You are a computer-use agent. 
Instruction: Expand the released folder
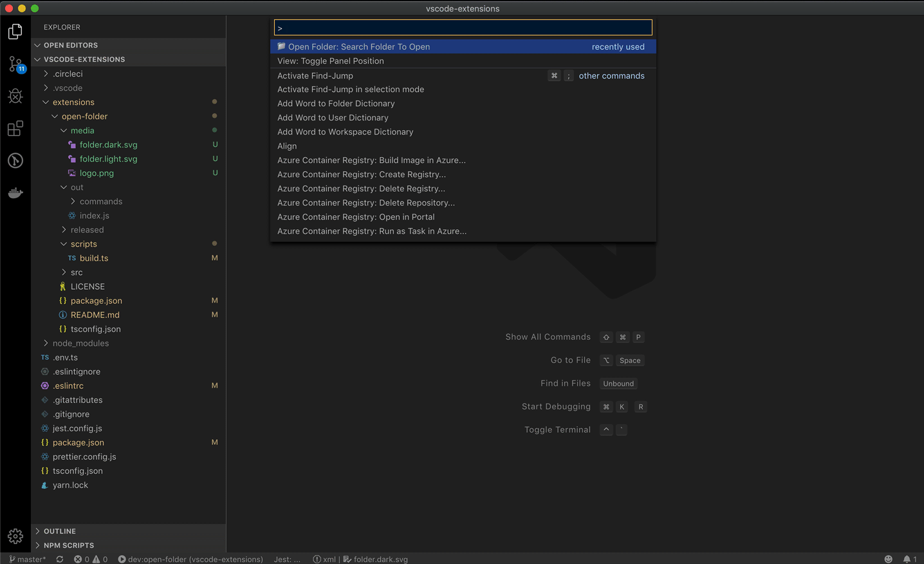(x=129, y=230)
